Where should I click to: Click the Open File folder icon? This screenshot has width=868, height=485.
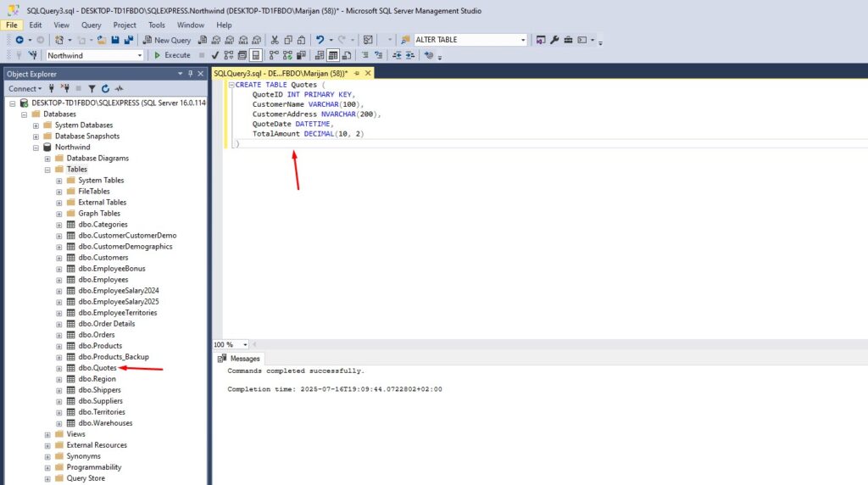click(102, 40)
